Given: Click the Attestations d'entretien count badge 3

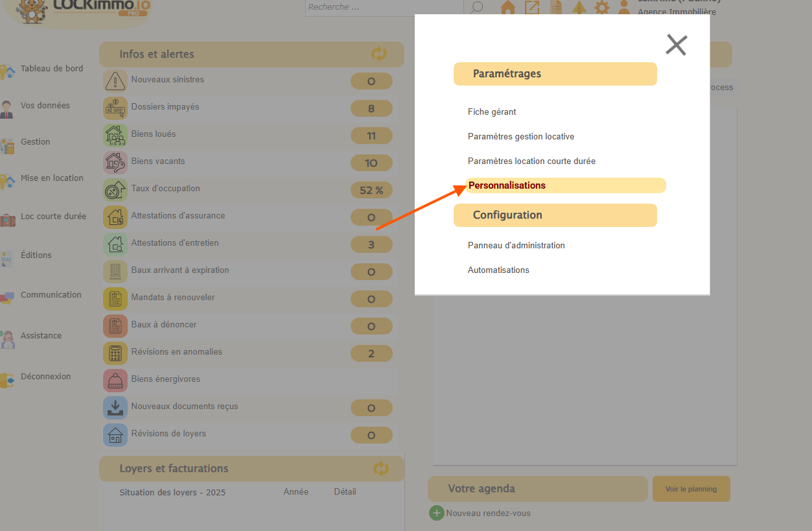Looking at the screenshot, I should pos(371,244).
